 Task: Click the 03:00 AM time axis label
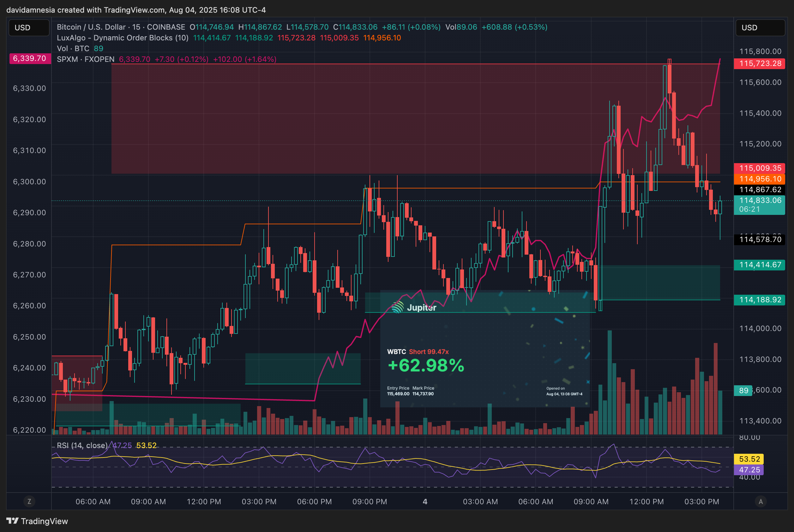[x=480, y=501]
